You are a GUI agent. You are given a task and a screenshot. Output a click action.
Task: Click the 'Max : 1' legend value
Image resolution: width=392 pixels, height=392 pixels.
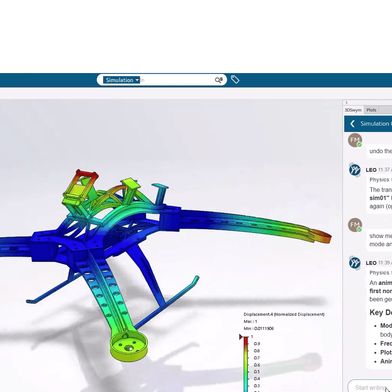tap(250, 322)
